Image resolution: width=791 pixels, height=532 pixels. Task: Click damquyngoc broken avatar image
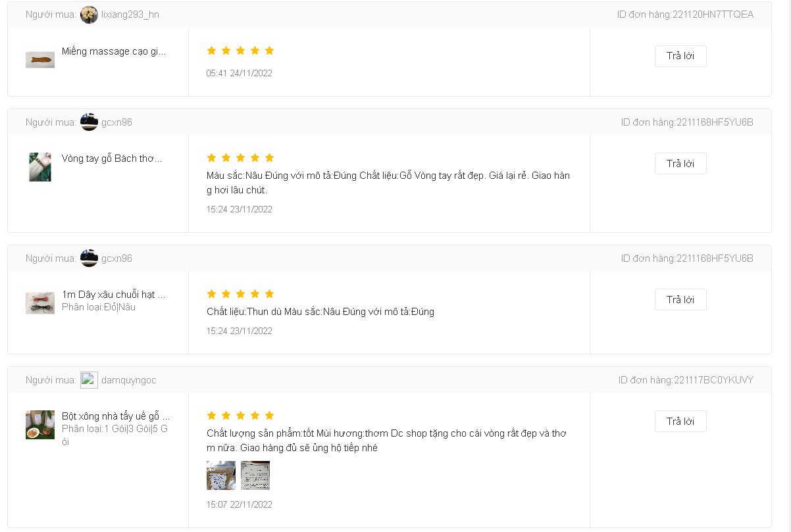(x=89, y=380)
